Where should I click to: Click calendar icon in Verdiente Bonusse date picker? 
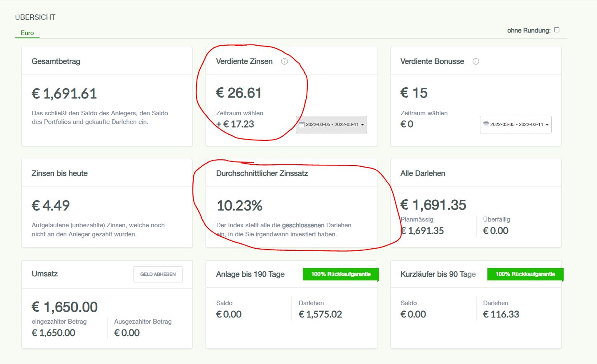(486, 124)
